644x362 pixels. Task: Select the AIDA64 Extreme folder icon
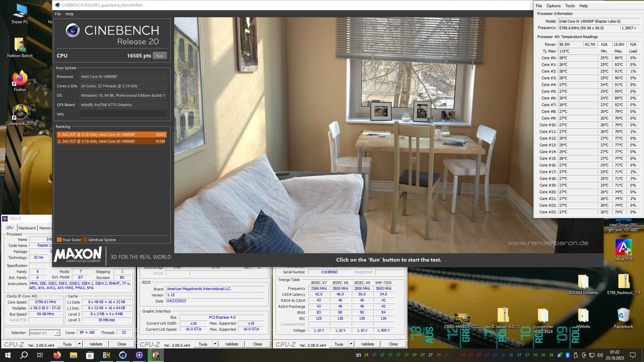click(583, 284)
